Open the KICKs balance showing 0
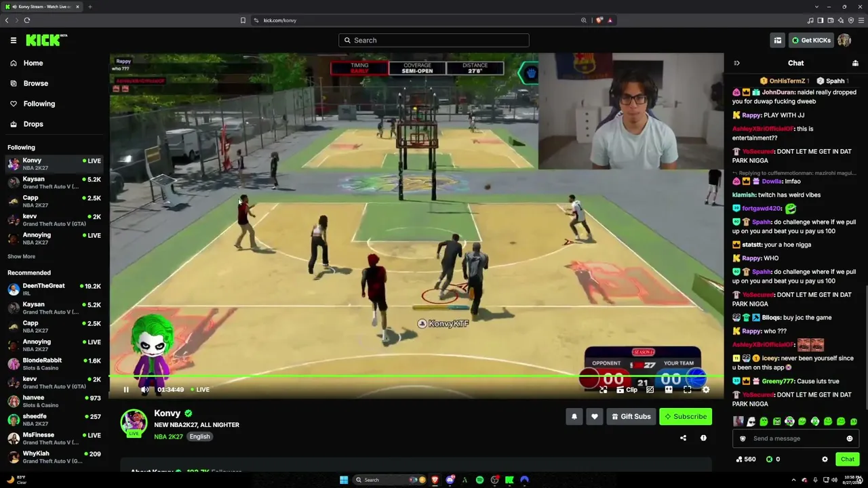The width and height of the screenshot is (868, 488). pos(773,460)
